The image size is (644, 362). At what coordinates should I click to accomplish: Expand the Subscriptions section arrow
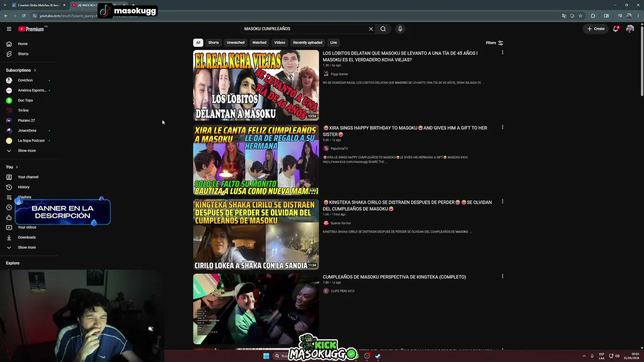[35, 70]
